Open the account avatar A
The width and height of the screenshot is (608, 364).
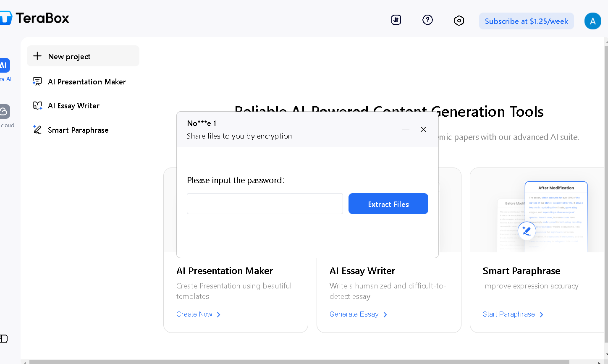(x=592, y=21)
